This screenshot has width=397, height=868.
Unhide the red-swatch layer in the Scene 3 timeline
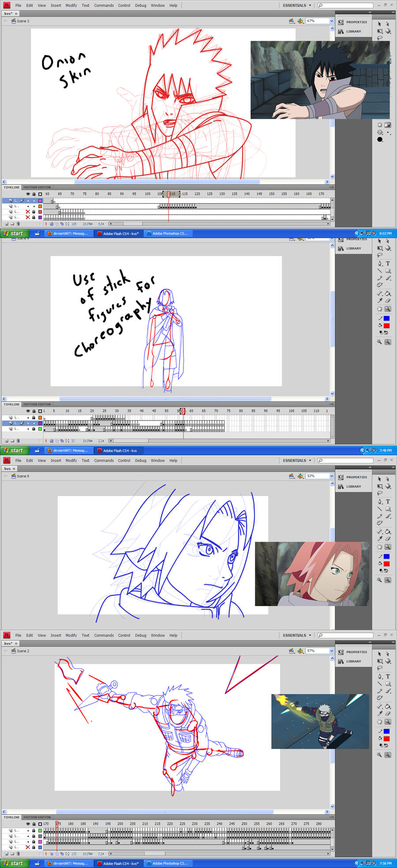(x=28, y=212)
